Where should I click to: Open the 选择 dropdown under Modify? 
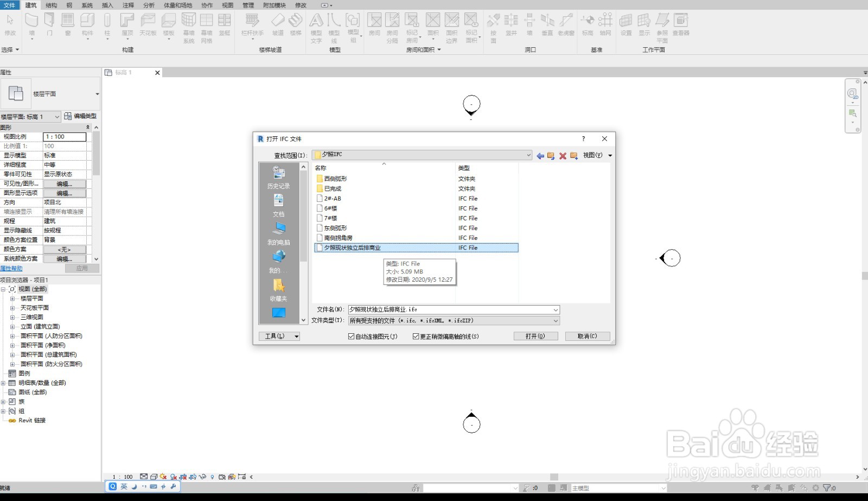(10, 49)
